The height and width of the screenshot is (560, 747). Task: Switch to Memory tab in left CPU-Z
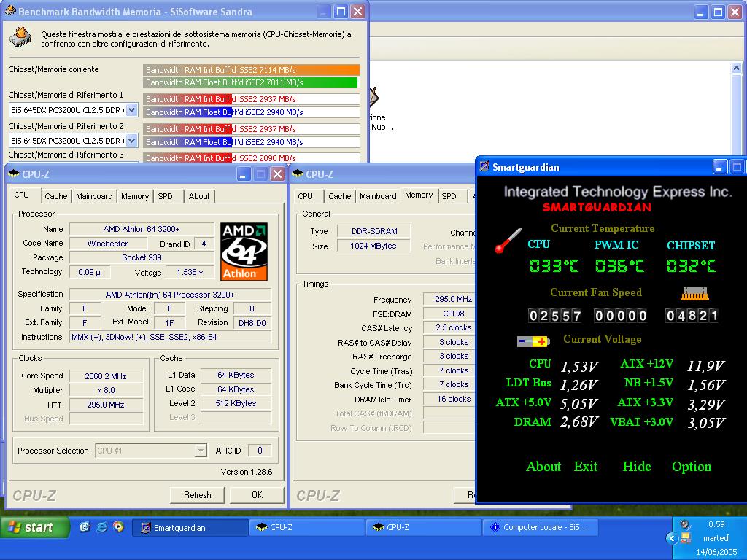coord(135,195)
